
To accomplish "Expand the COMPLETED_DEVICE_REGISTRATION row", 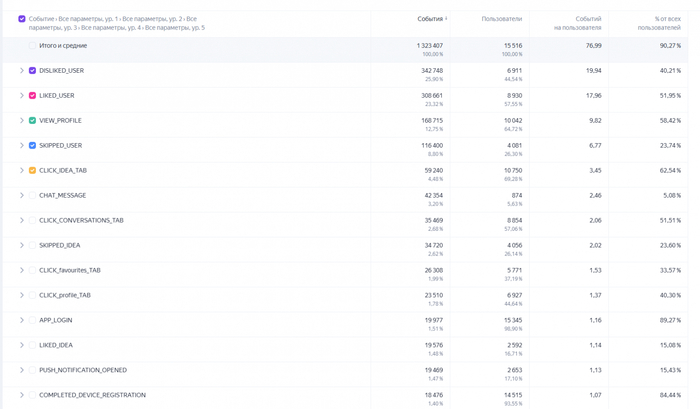I will (x=22, y=396).
